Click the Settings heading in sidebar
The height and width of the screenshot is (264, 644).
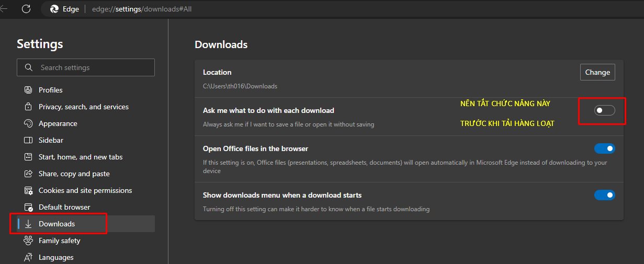(40, 44)
